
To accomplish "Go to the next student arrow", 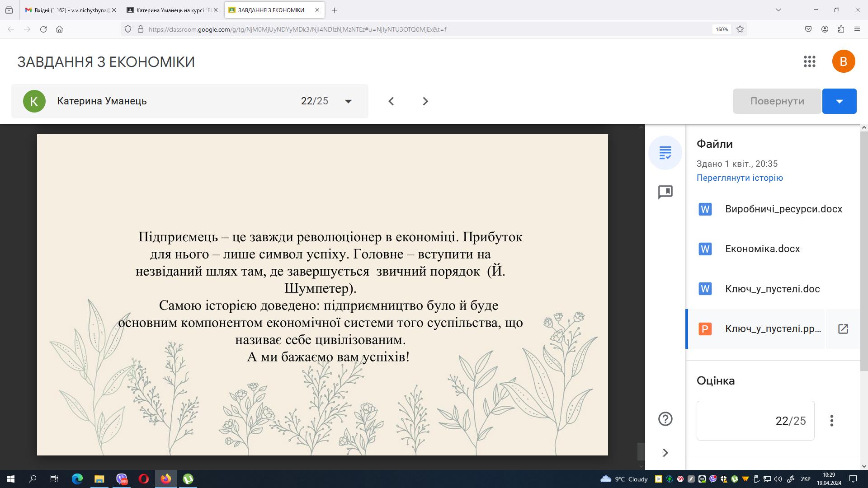I will coord(425,101).
